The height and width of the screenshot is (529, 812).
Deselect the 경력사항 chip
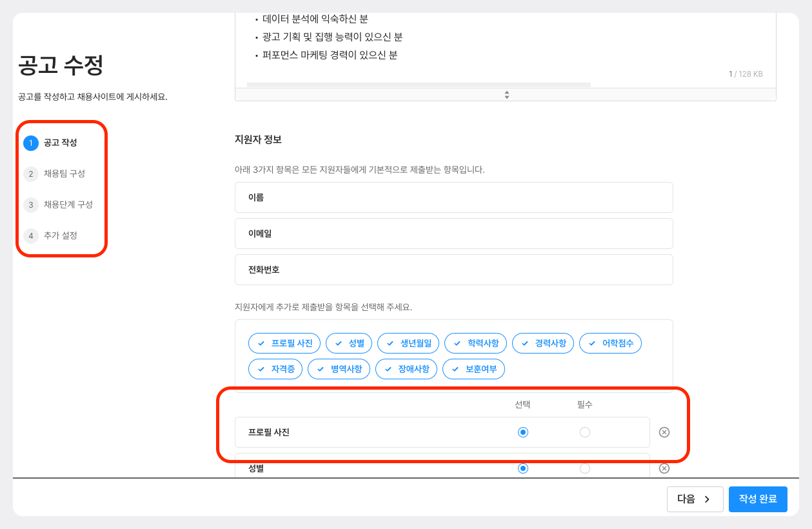[543, 343]
